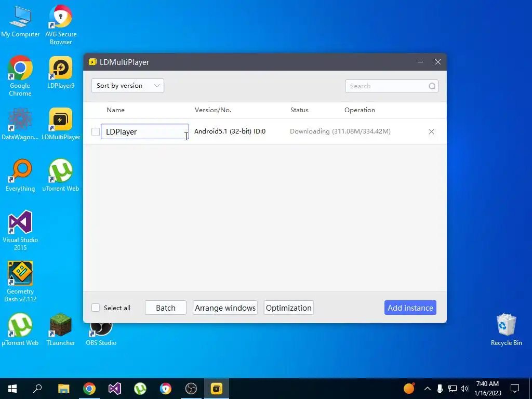The height and width of the screenshot is (399, 532).
Task: Click the Android5.1 (32-bit) ID:0 text
Action: pos(230,131)
